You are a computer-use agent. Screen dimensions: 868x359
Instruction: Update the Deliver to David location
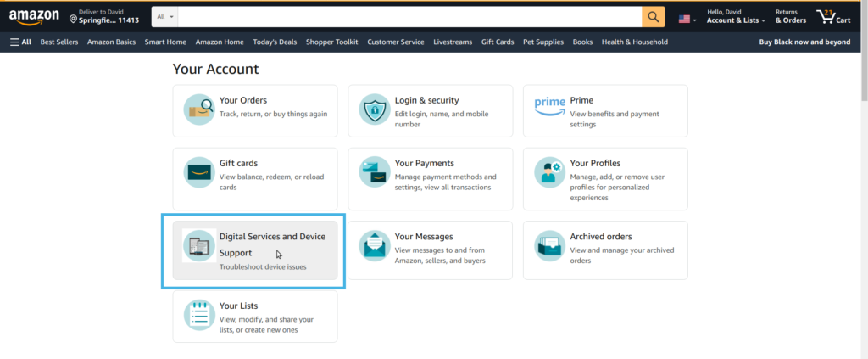pyautogui.click(x=104, y=17)
